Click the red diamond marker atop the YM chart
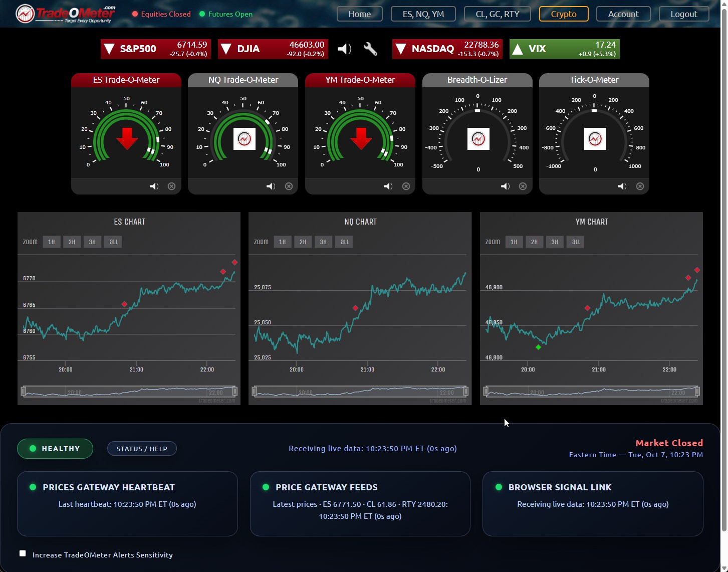 pyautogui.click(x=697, y=270)
